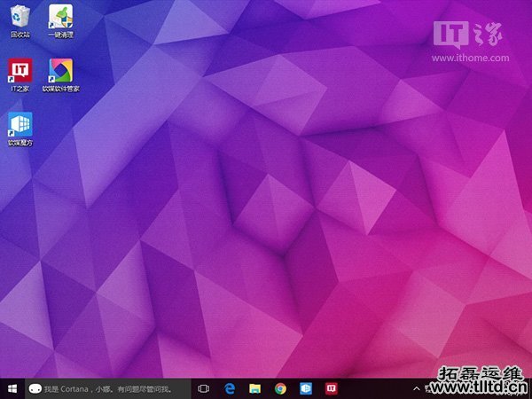Click the Cortana circle icon in the search box
Viewport: 532px width, 399px height.
tap(35, 389)
